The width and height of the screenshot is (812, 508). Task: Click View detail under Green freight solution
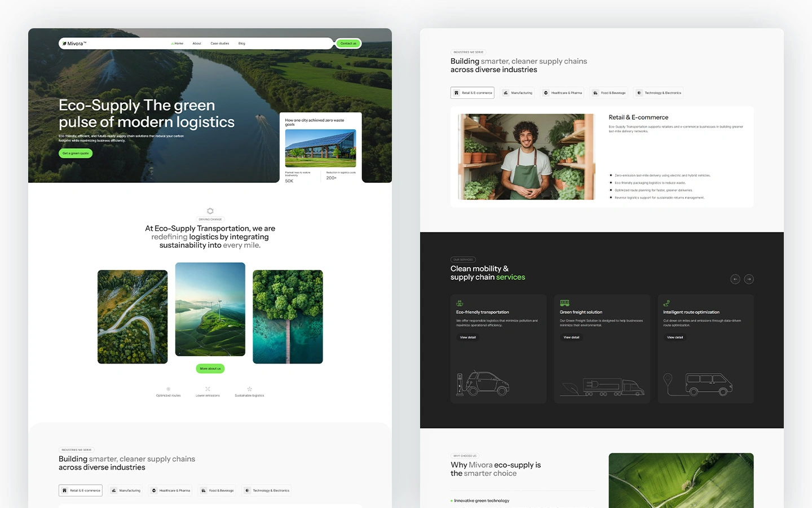pos(571,338)
